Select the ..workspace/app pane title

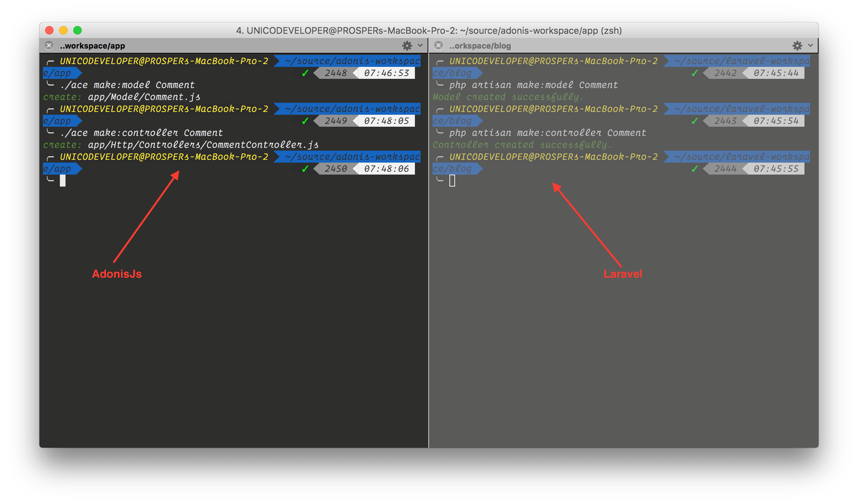(92, 46)
